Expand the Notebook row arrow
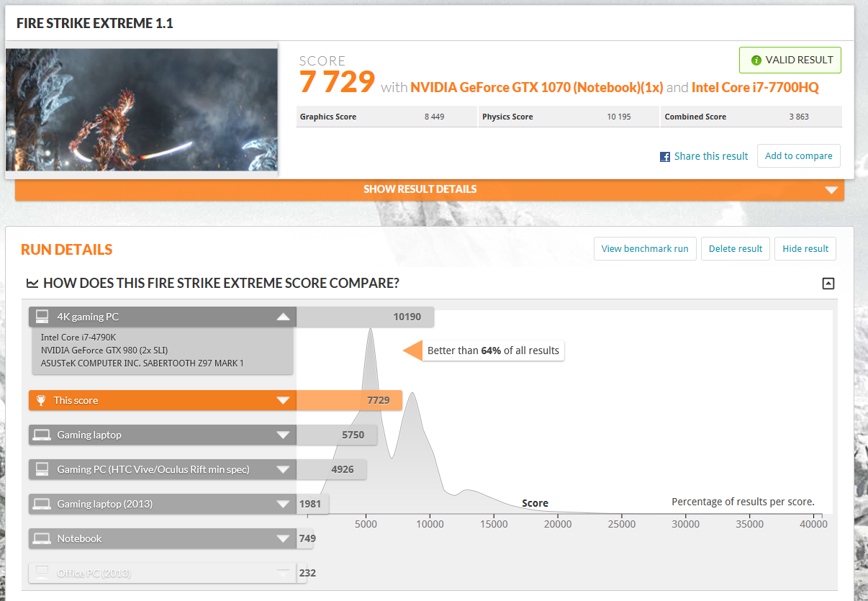 point(283,539)
